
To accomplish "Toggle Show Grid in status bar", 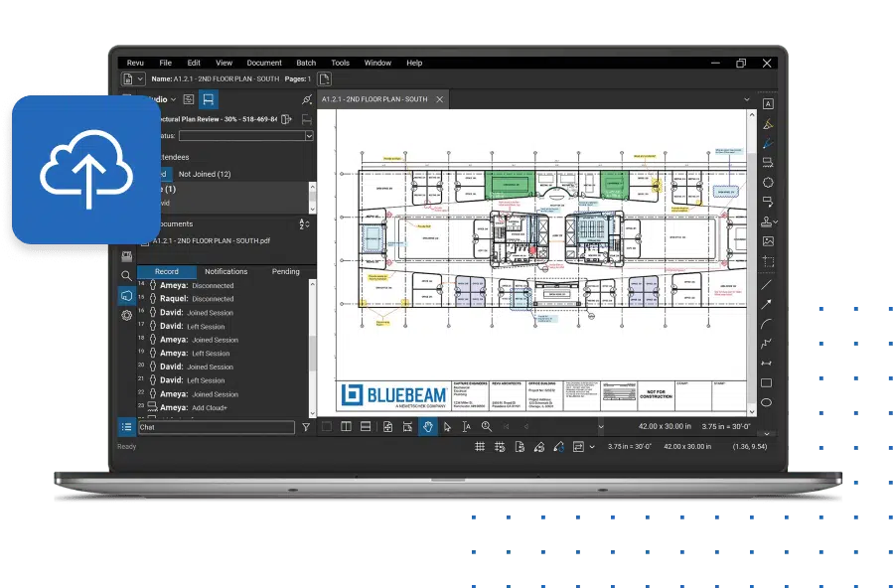I will click(480, 447).
